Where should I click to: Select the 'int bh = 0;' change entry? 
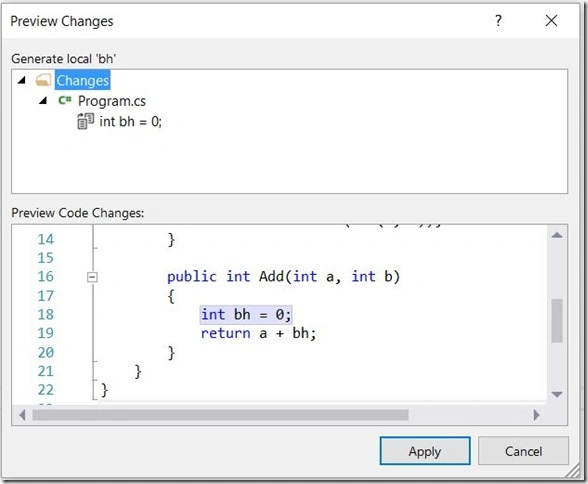point(130,121)
